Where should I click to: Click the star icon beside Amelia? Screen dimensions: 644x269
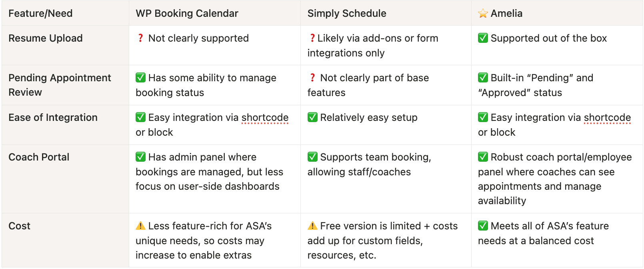coord(483,13)
